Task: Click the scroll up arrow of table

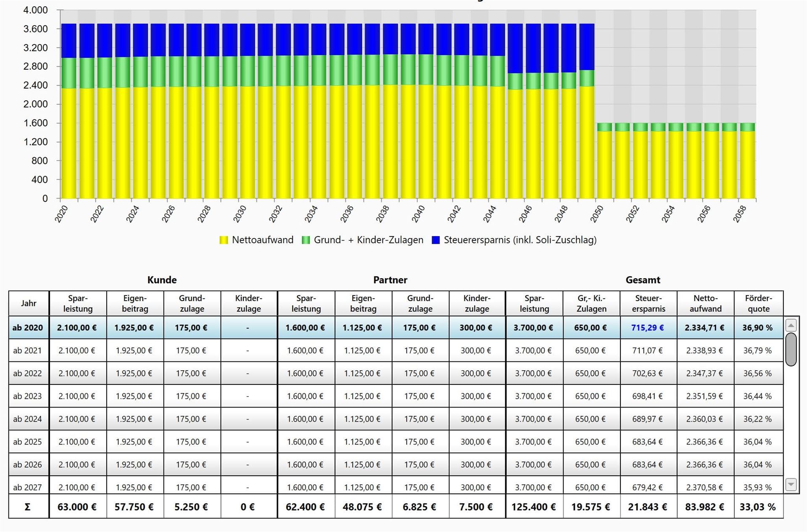Action: [791, 325]
